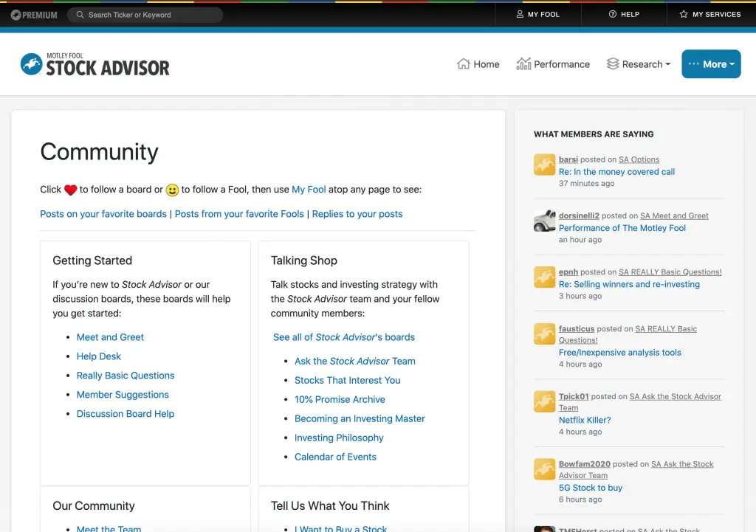Click fausticus's avatar thumbnail
Viewport: 756px width, 532px height.
[x=544, y=334]
